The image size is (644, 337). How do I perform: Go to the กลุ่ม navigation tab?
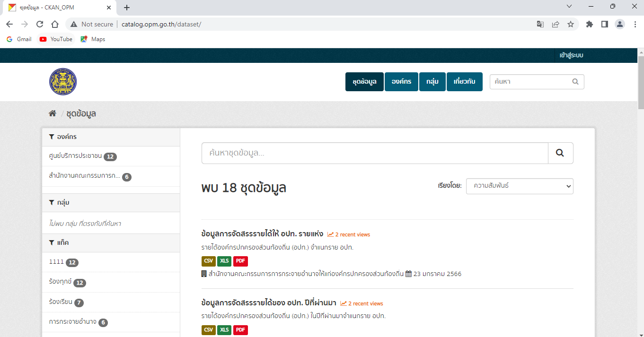point(432,82)
